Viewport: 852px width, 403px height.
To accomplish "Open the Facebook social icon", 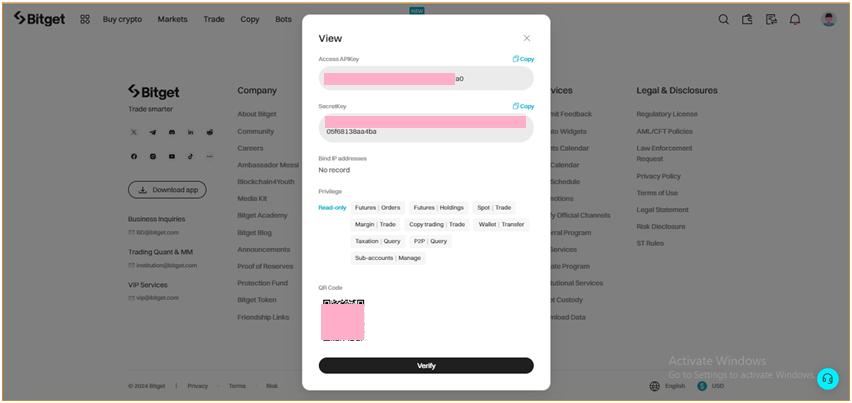I will (134, 156).
